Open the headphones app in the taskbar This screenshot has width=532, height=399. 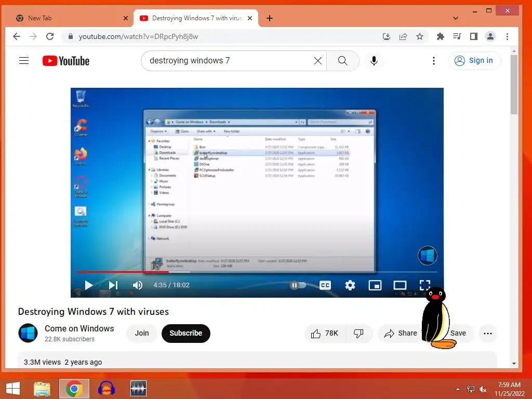[x=106, y=389]
